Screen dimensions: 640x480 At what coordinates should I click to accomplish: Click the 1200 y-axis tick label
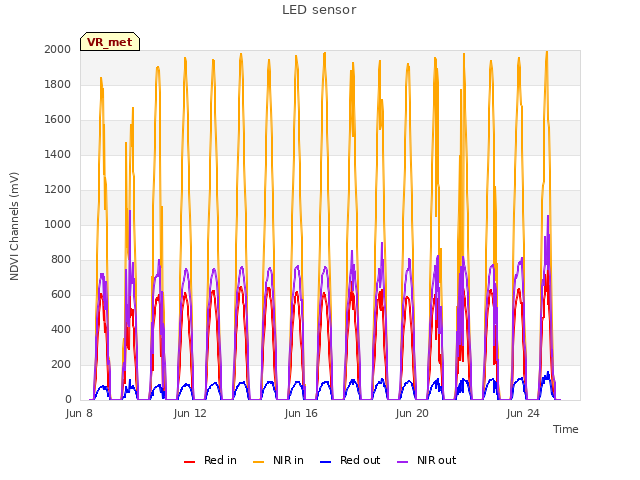pyautogui.click(x=58, y=189)
